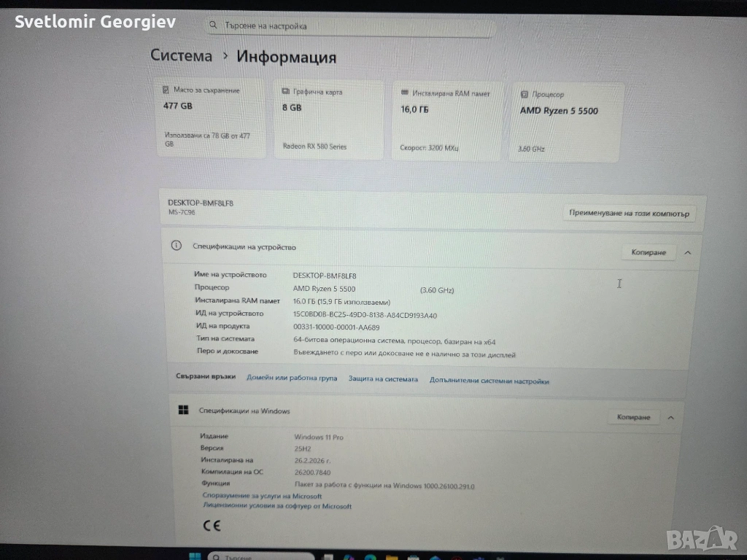The width and height of the screenshot is (747, 560).
Task: Select the 16,0 ГБ (15,9 ГБ използваеми) value
Action: [341, 302]
